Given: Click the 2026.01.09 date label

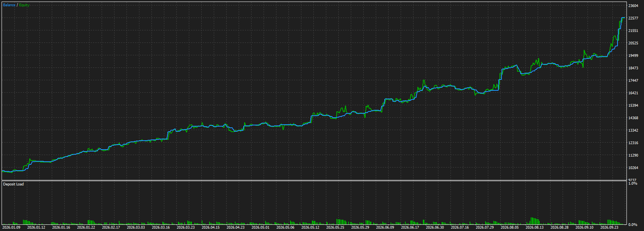Looking at the screenshot, I should 11,227.
